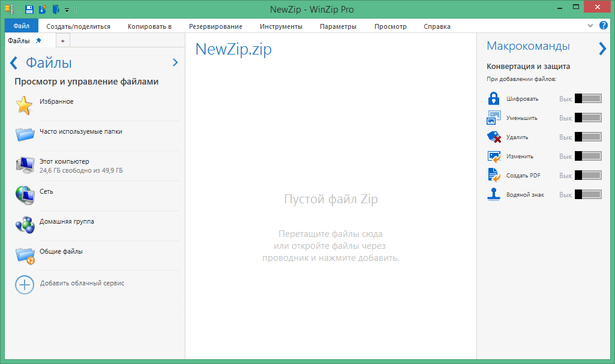Click the pin icon on Файлы tab

tap(38, 40)
